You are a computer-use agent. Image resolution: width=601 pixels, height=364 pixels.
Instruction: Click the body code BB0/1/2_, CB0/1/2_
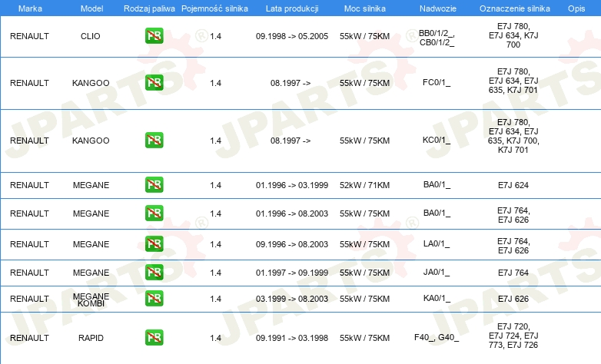coord(437,38)
